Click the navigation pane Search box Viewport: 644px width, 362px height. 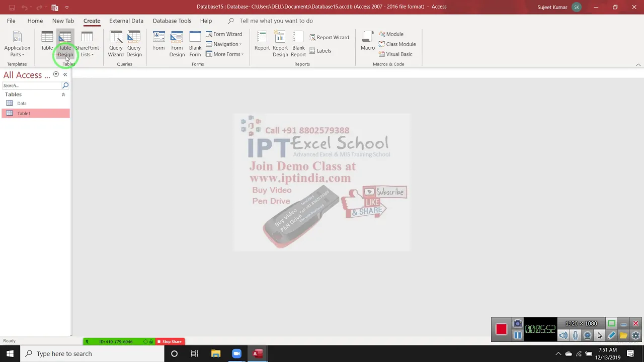(x=31, y=85)
